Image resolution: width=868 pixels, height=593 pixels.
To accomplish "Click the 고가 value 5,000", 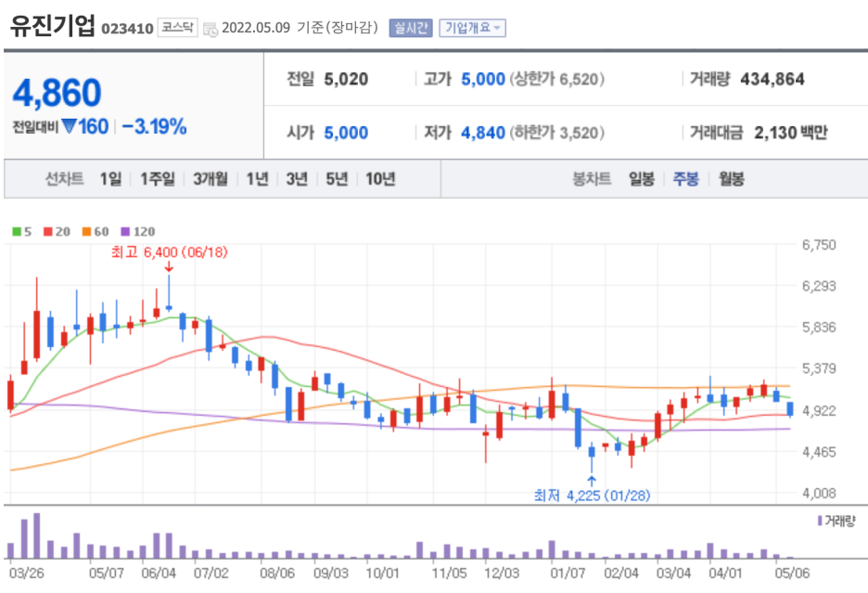I will click(483, 79).
